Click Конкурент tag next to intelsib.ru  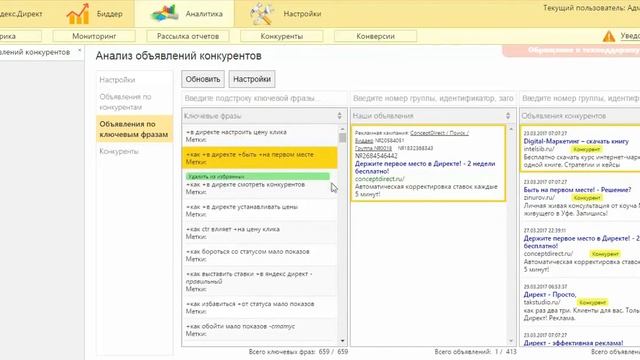586,149
